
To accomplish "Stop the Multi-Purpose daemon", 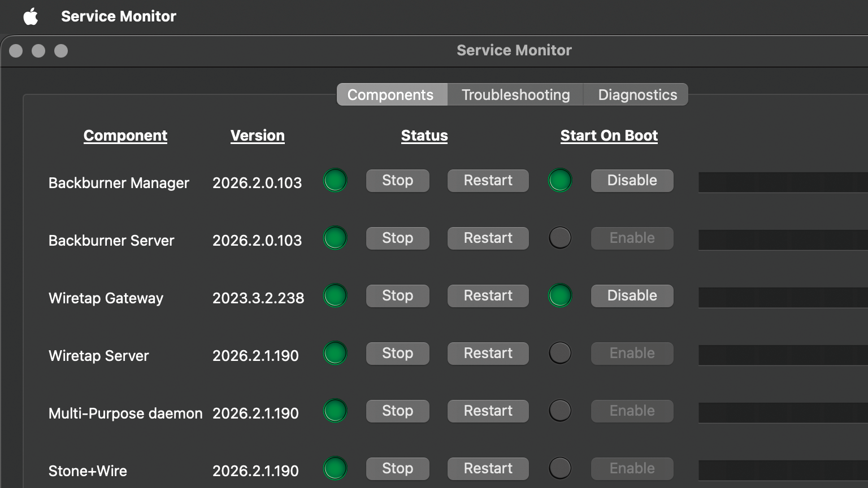I will pos(397,411).
